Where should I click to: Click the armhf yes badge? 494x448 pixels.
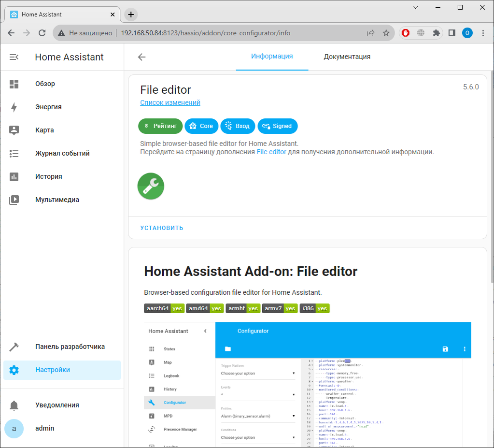point(243,308)
